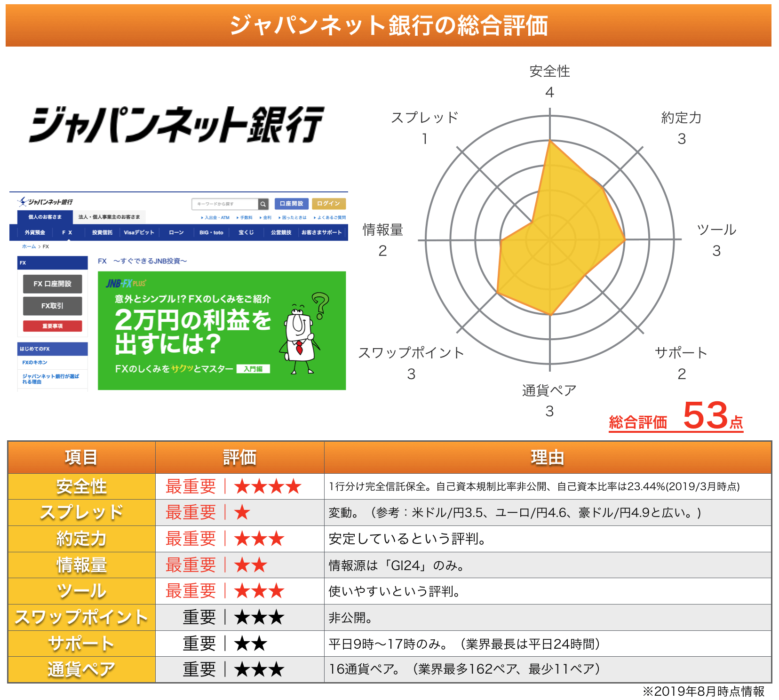Click the FX取引 sidebar button
The height and width of the screenshot is (700, 779).
point(52,306)
